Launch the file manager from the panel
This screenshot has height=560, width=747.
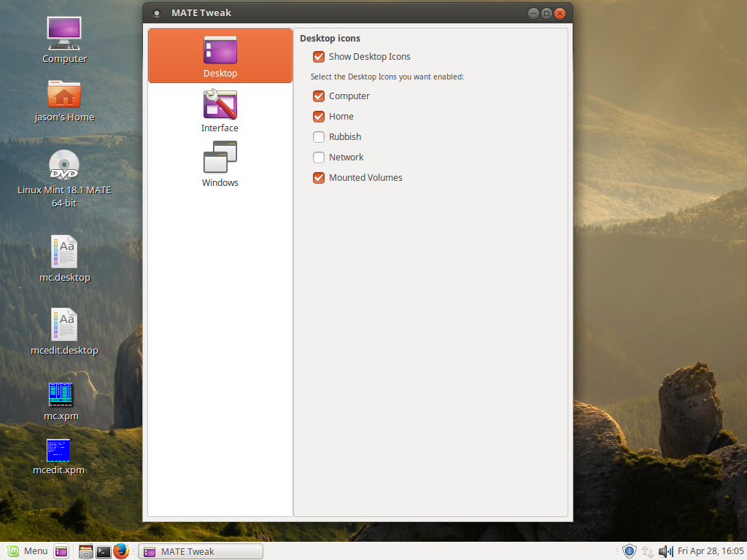point(86,551)
